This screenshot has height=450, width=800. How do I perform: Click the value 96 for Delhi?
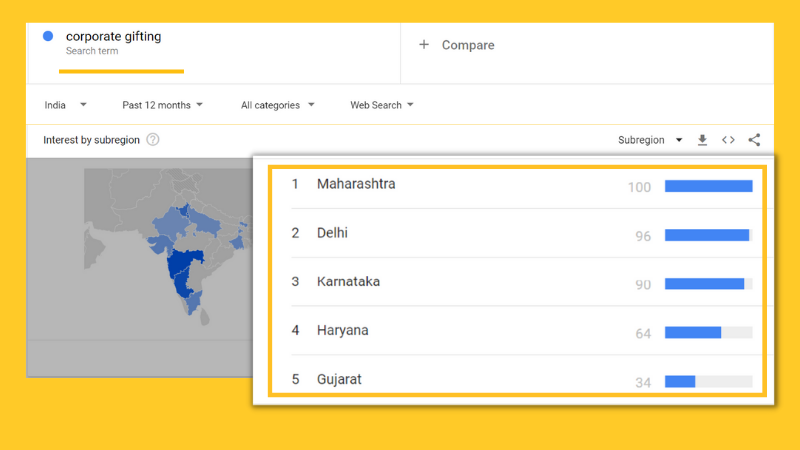point(643,236)
